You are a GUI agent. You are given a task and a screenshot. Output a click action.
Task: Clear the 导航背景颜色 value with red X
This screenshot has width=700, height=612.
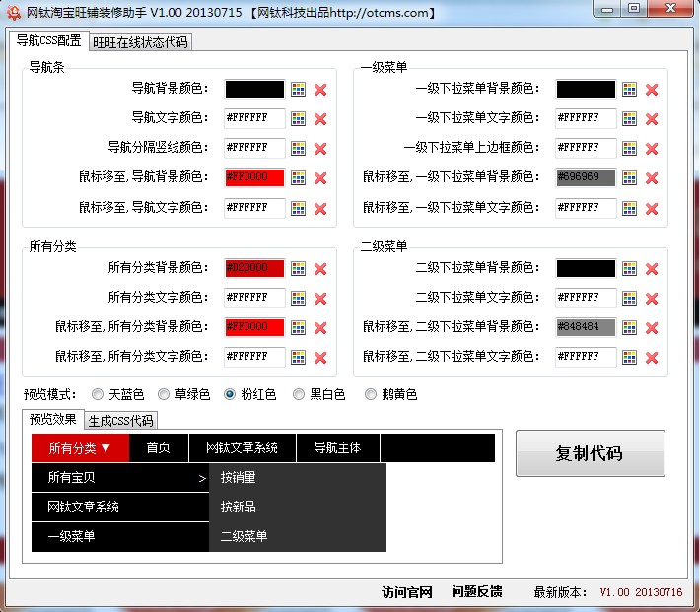tap(320, 90)
